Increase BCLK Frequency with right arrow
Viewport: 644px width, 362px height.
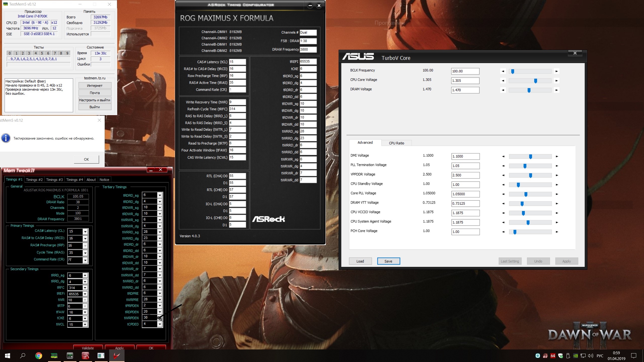[557, 71]
